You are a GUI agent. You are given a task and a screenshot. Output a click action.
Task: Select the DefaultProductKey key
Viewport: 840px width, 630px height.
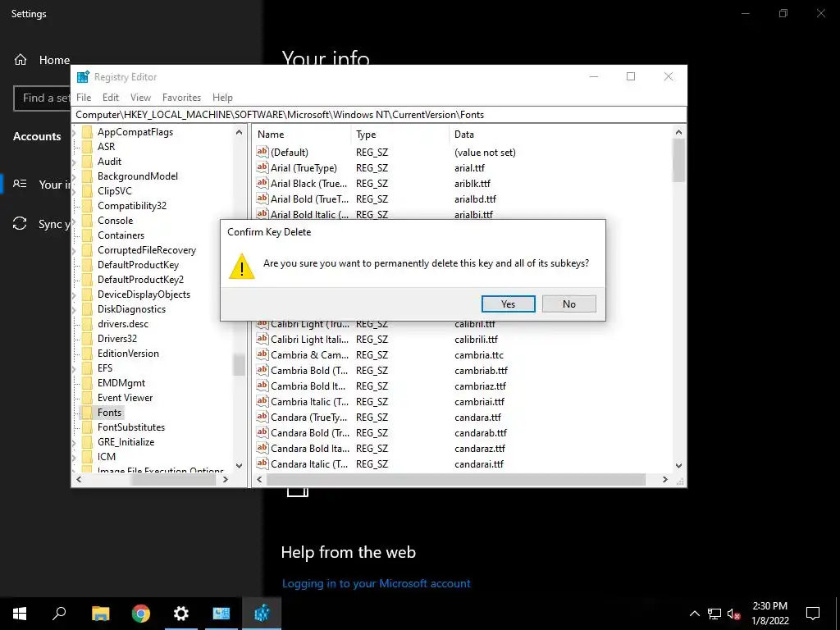pyautogui.click(x=138, y=265)
